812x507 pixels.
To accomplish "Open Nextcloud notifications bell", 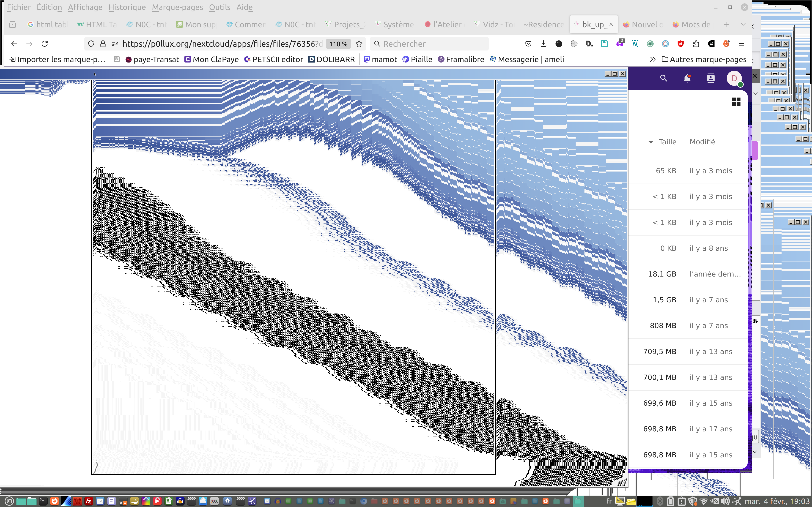I will coord(687,78).
